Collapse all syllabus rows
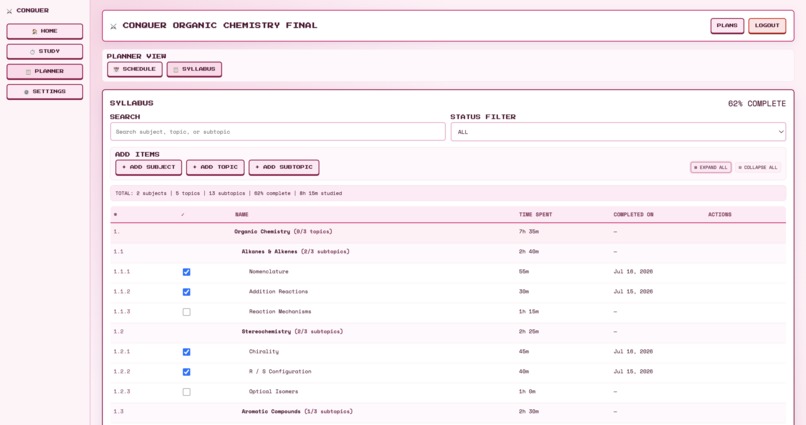 click(x=758, y=168)
